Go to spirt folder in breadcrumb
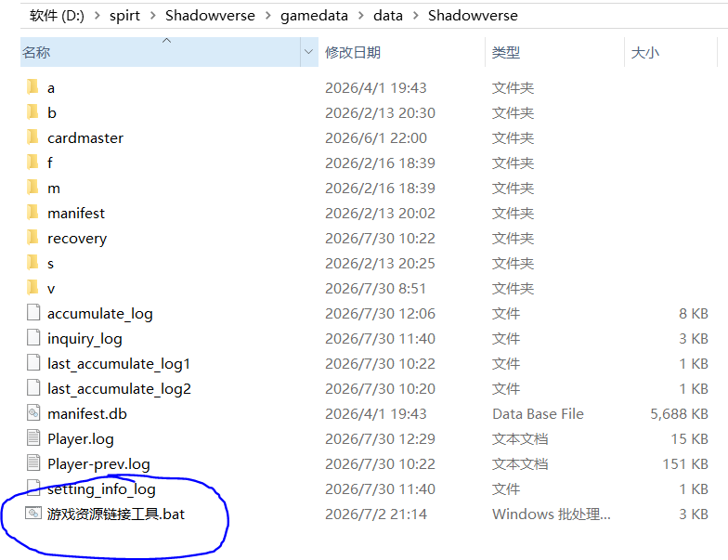 tap(124, 16)
